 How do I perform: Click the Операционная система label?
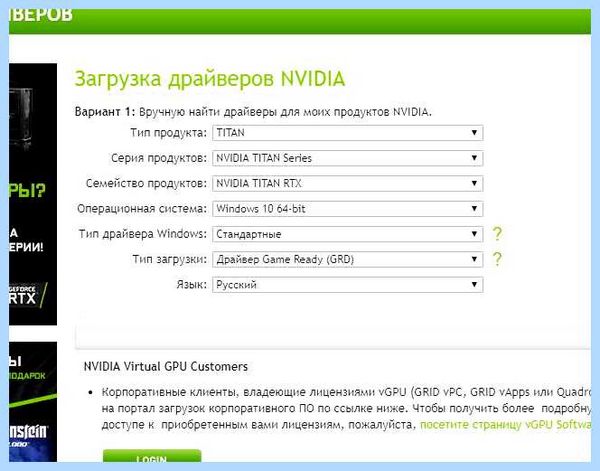[142, 209]
